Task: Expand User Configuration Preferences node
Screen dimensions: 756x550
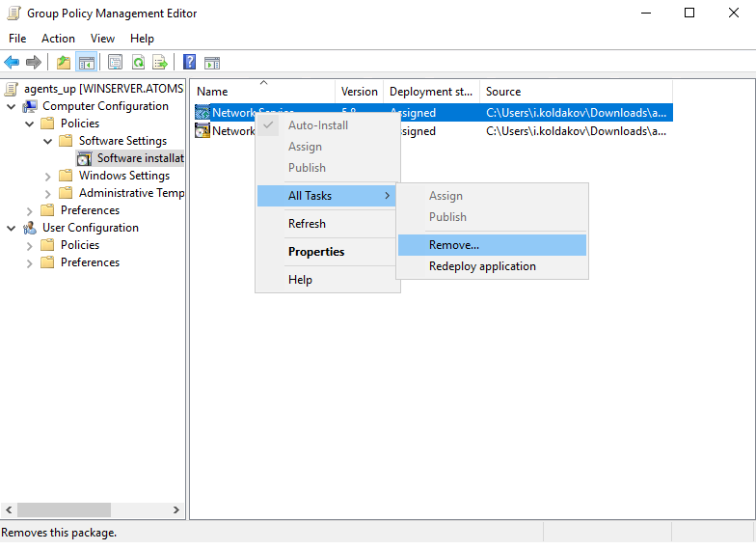Action: click(30, 262)
